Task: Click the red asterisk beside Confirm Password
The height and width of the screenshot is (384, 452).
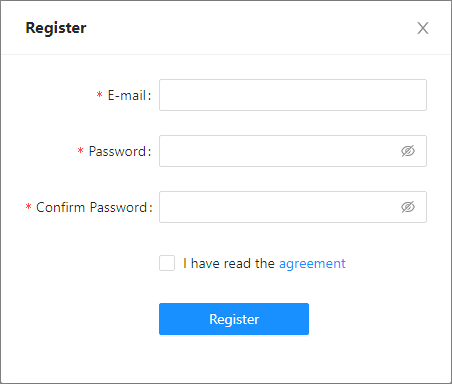Action: point(28,207)
